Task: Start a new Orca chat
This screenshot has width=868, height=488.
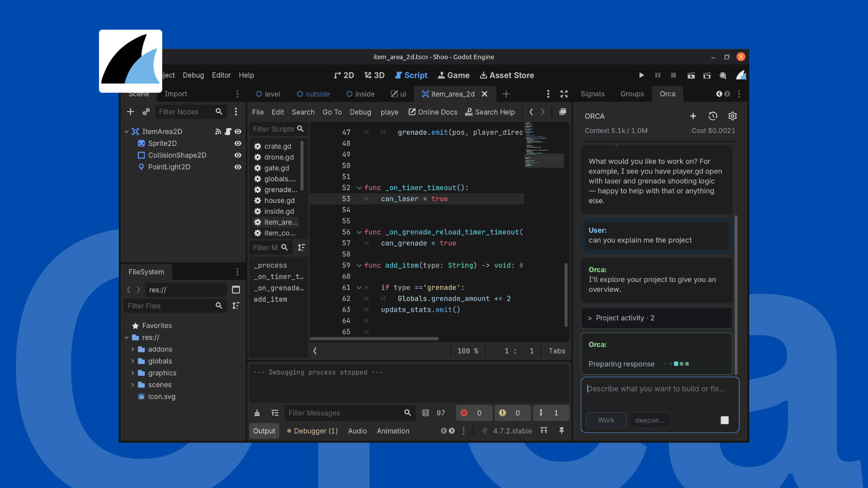Action: [x=693, y=116]
